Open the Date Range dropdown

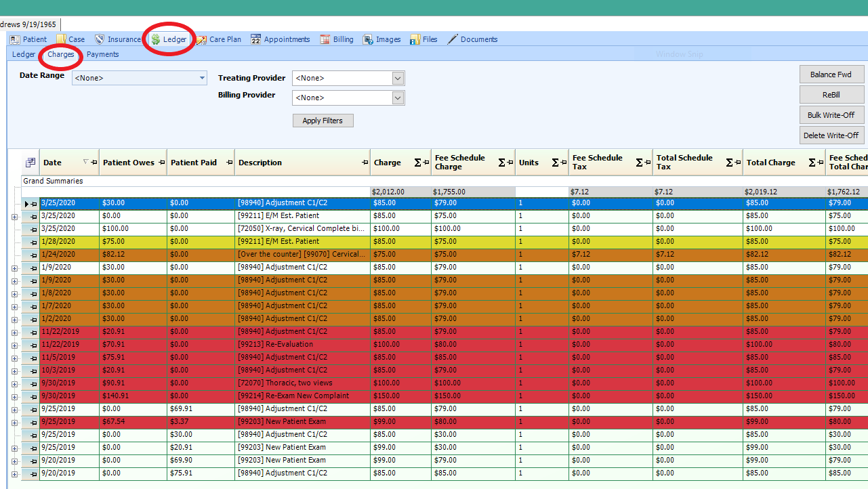201,78
